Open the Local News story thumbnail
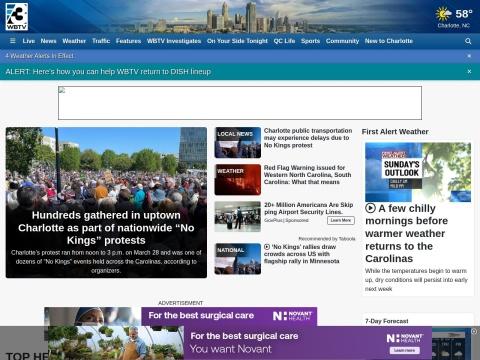Screen dimensions: 480x360 coord(238,142)
